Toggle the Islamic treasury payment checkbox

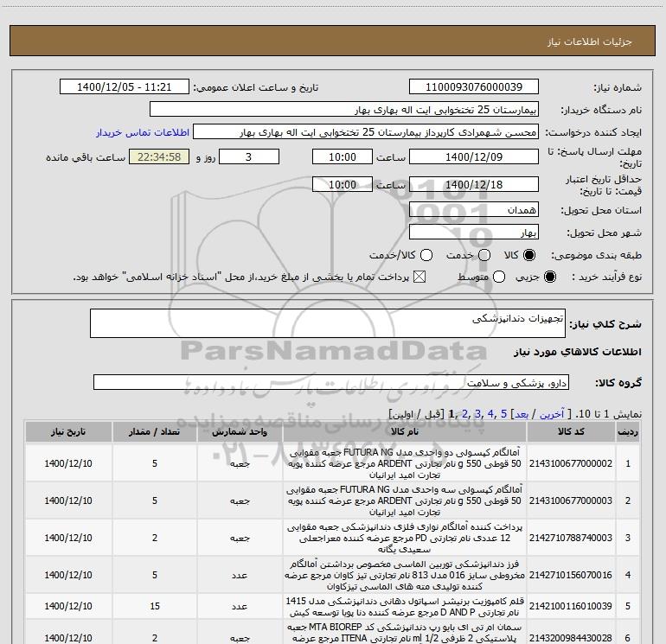pos(419,277)
